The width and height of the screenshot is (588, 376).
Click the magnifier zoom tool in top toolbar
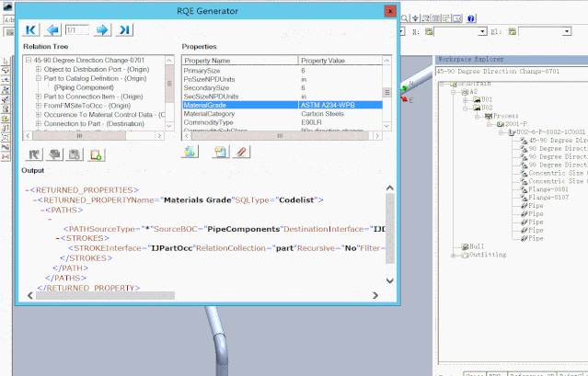click(405, 18)
